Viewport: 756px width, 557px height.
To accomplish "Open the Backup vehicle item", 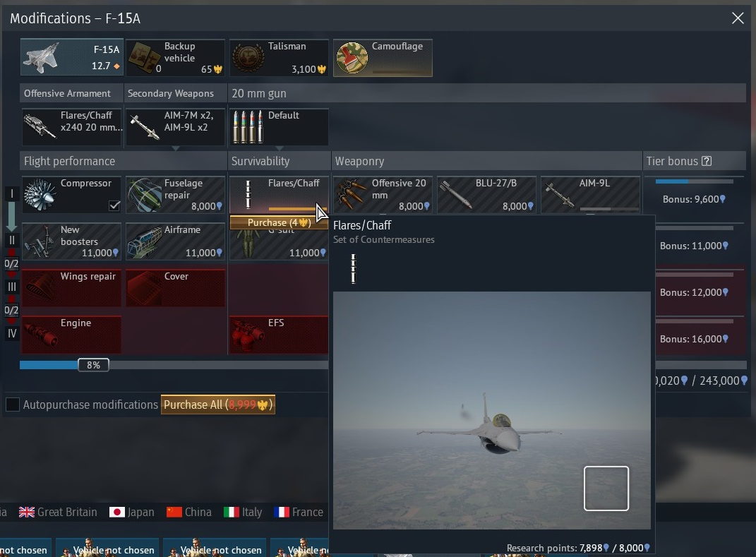I will (x=176, y=57).
